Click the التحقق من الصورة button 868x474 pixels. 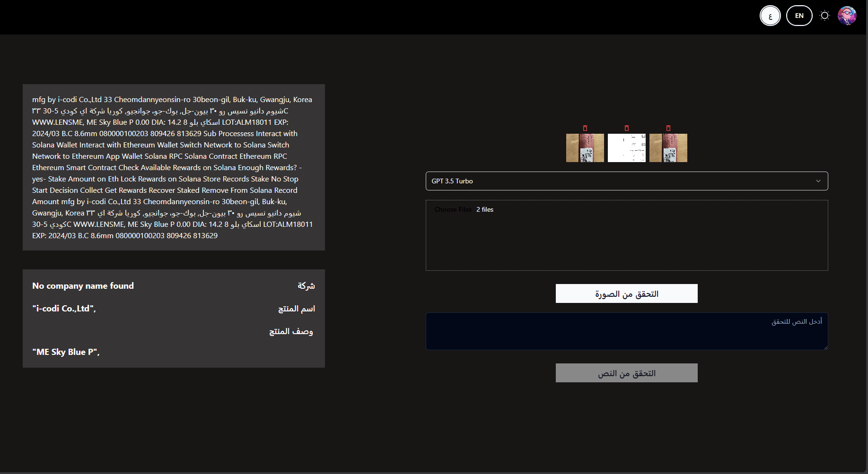point(627,293)
